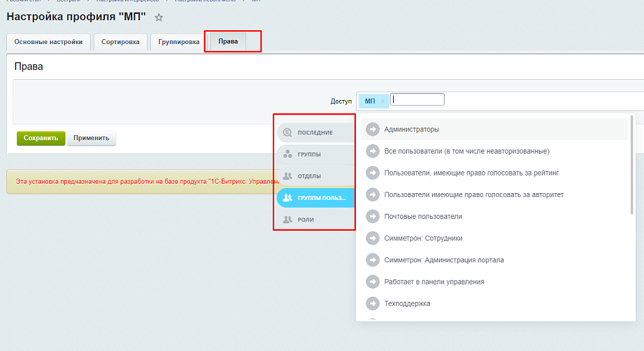Switch to the Основные настройки tab
Viewport: 644px width, 351px height.
48,42
